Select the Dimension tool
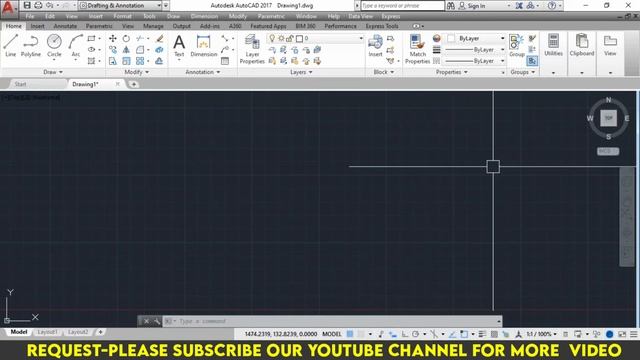The width and height of the screenshot is (640, 360). coord(203,46)
